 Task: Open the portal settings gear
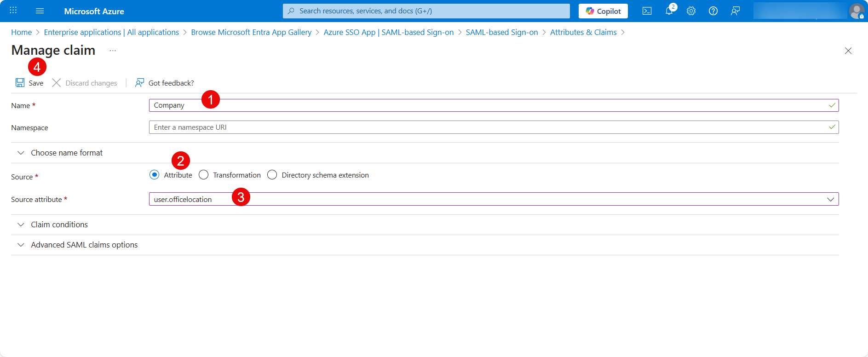pos(691,11)
